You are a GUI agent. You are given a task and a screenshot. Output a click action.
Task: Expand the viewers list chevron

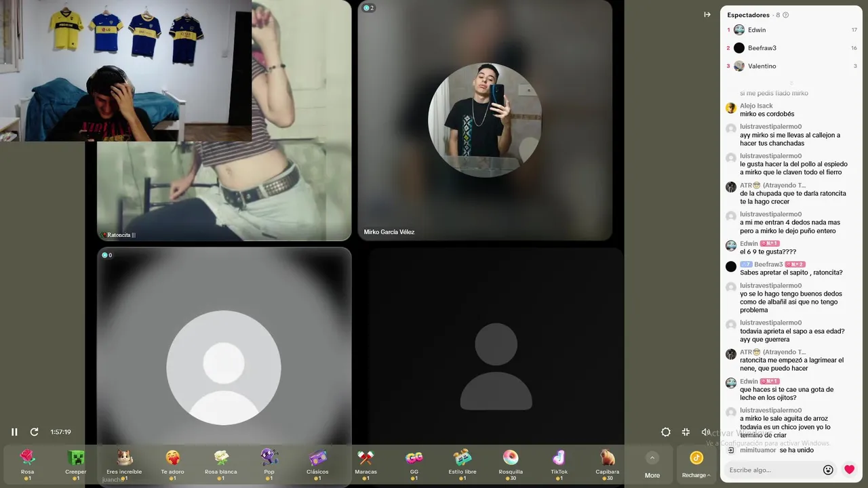pos(791,83)
